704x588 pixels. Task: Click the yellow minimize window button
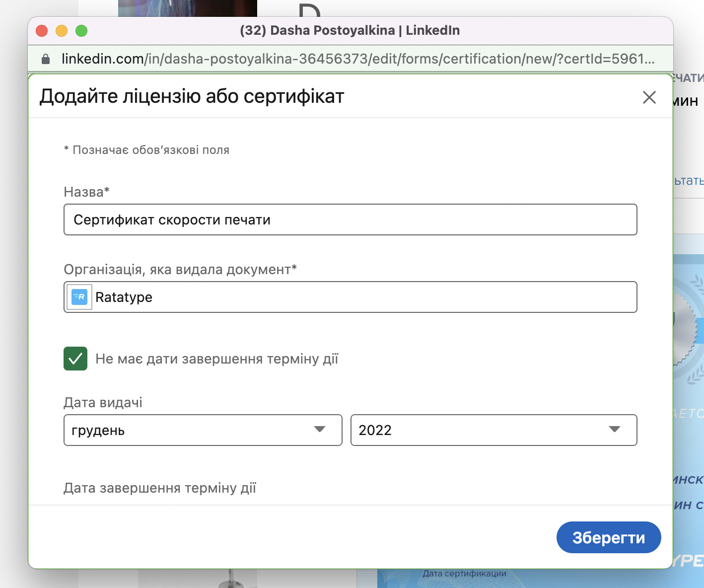coord(62,31)
